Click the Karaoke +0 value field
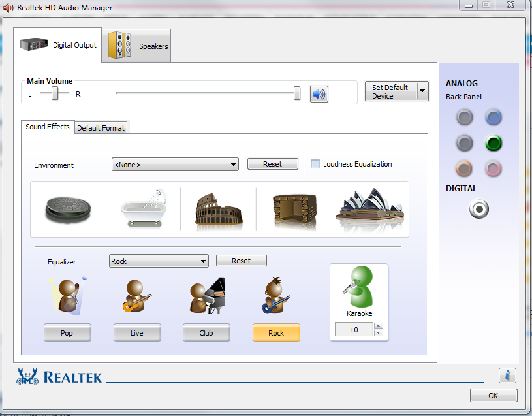Image resolution: width=532 pixels, height=416 pixels. (x=354, y=330)
